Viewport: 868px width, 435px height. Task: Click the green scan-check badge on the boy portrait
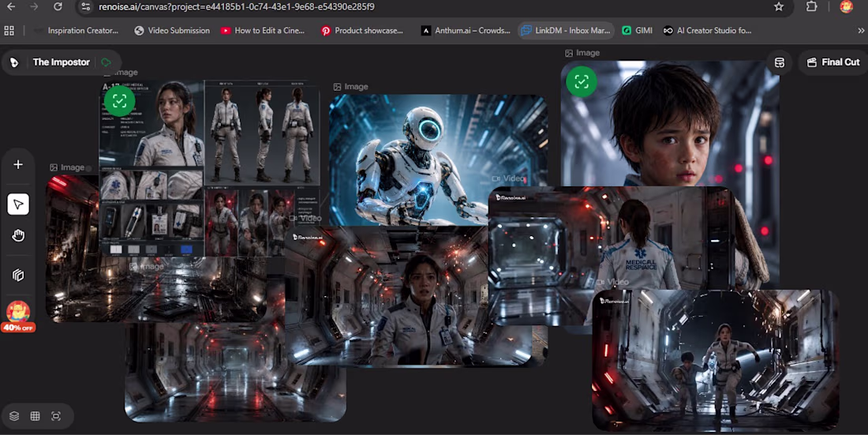[582, 81]
